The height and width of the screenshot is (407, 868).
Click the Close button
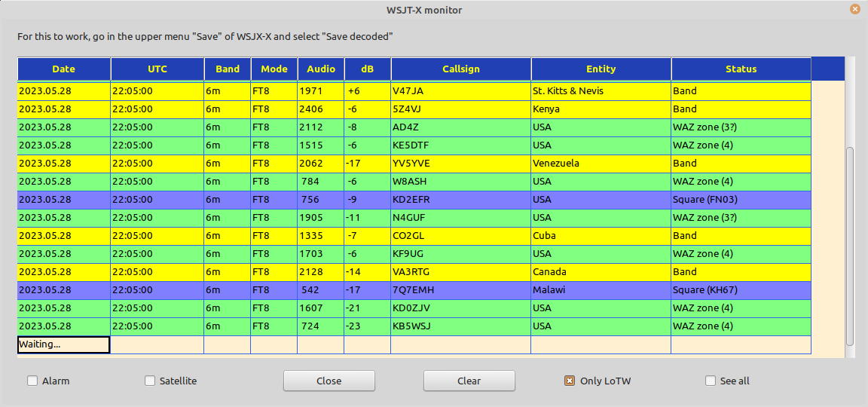click(x=329, y=381)
